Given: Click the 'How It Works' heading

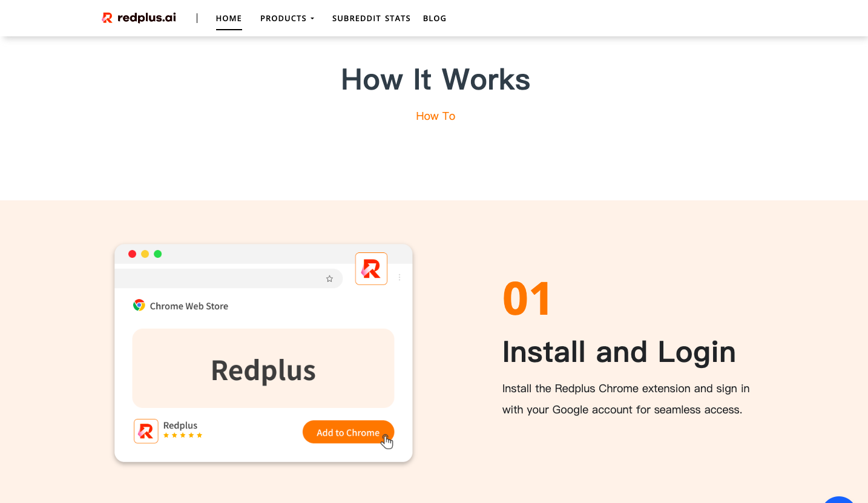Looking at the screenshot, I should 436,79.
